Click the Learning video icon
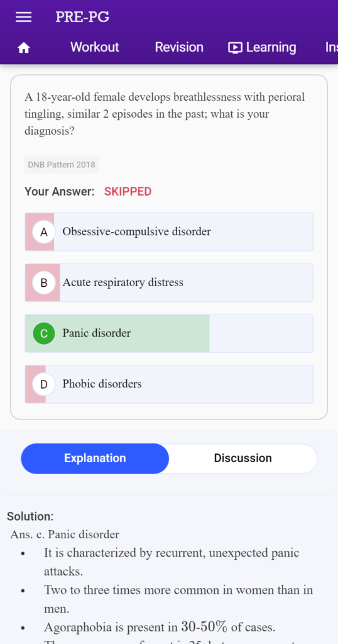This screenshot has width=338, height=644. 235,48
